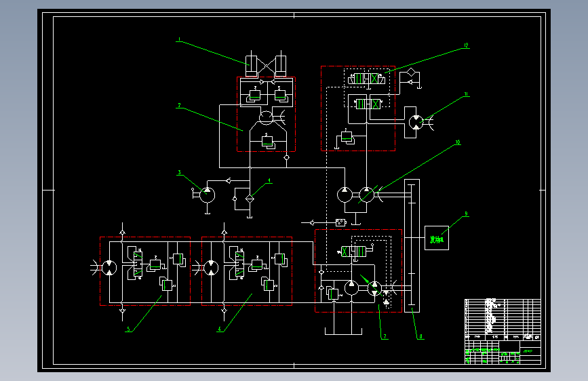Select the bottom relief valve in block 2
588x381 pixels.
coord(267,142)
